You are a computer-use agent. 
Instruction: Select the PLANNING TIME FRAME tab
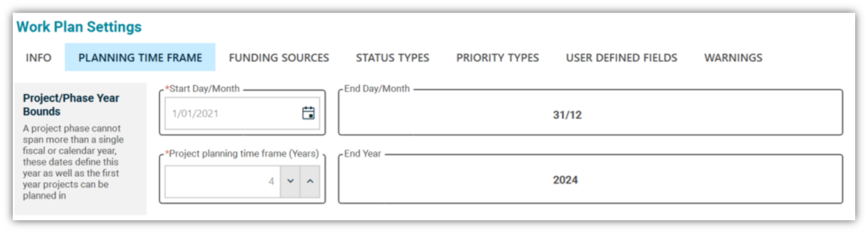pyautogui.click(x=140, y=57)
